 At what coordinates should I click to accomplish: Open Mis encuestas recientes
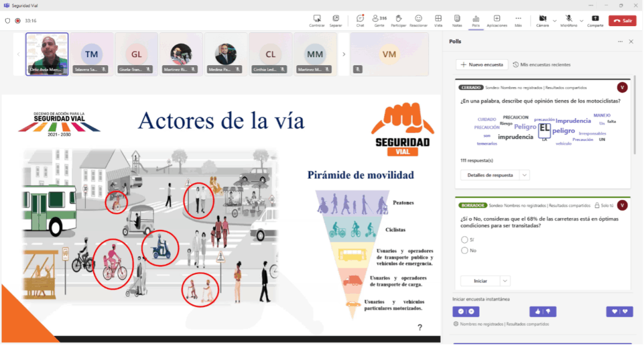pyautogui.click(x=541, y=65)
